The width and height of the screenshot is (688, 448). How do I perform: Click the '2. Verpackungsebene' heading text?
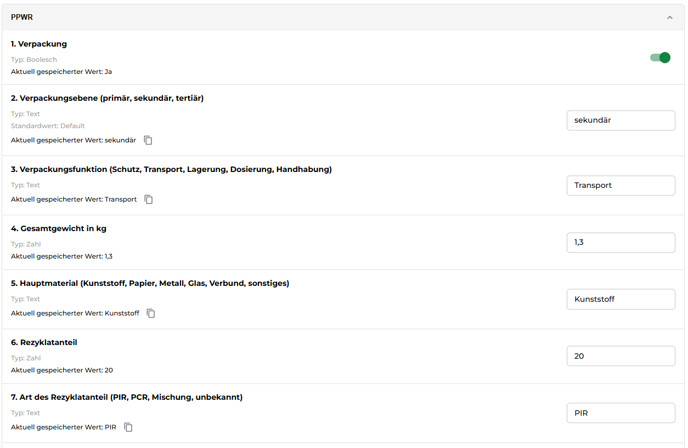coord(107,98)
